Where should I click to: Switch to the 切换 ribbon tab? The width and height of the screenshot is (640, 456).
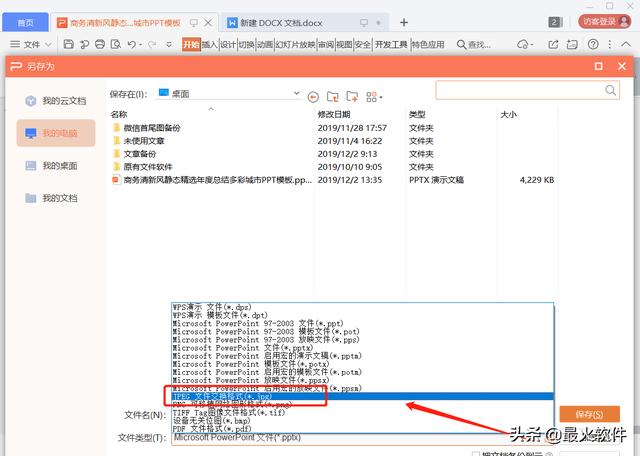click(246, 44)
